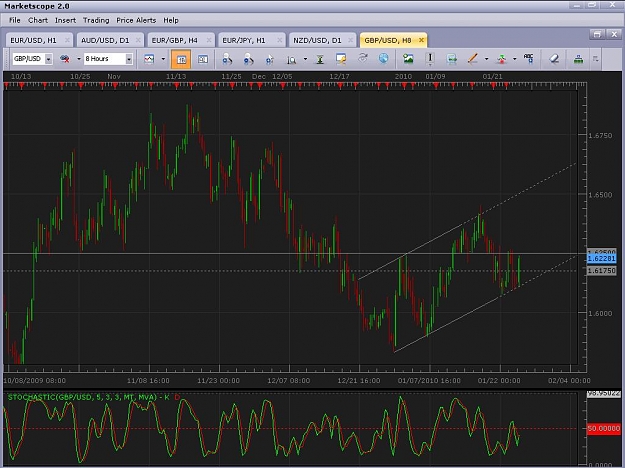
Task: Close the EUR/JPY, H1 tab
Action: tap(280, 40)
